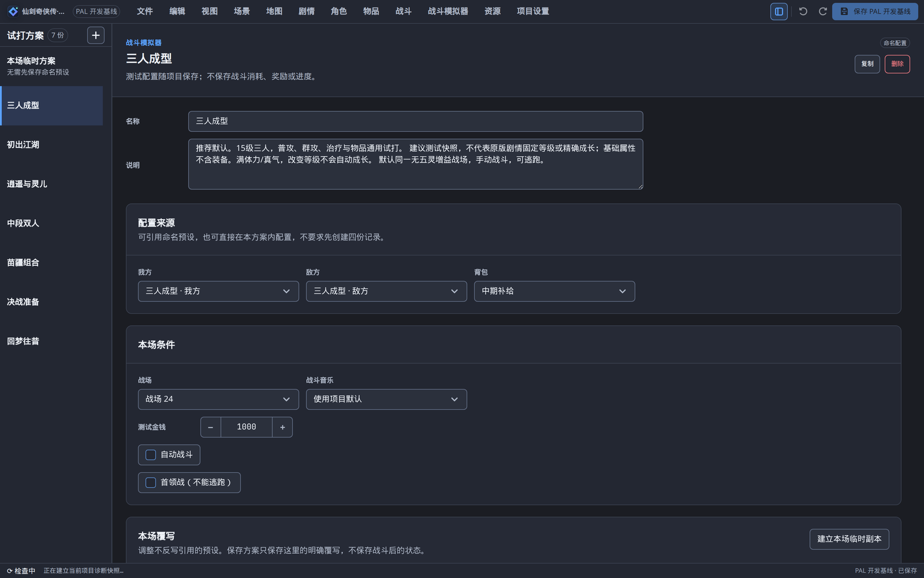Decrease 测试金钱 with minus button
Image resolution: width=924 pixels, height=578 pixels.
point(210,427)
